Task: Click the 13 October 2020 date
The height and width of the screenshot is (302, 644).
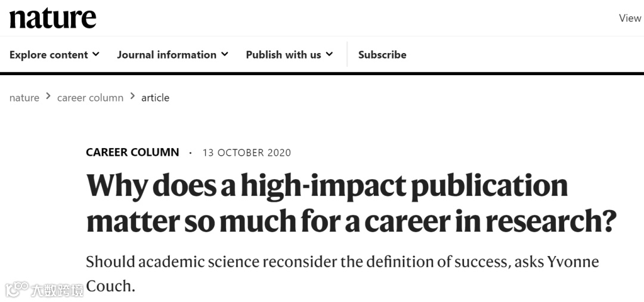Action: pyautogui.click(x=247, y=153)
